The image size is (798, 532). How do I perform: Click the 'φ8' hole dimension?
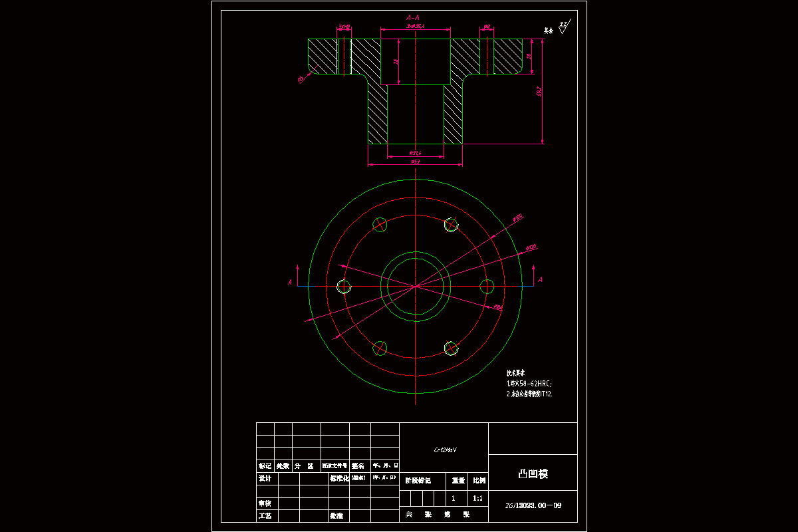487,27
